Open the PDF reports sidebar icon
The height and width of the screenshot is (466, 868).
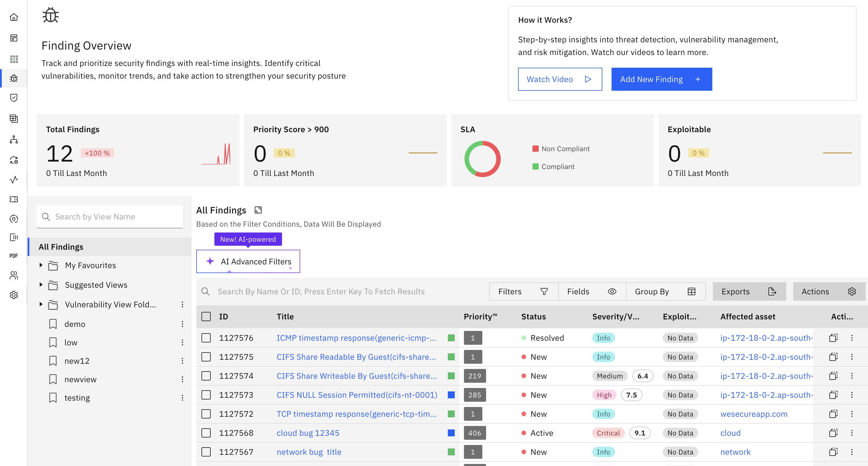(x=14, y=256)
